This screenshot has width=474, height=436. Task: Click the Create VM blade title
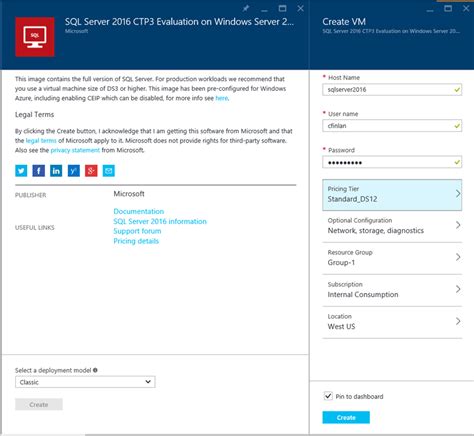tap(344, 22)
